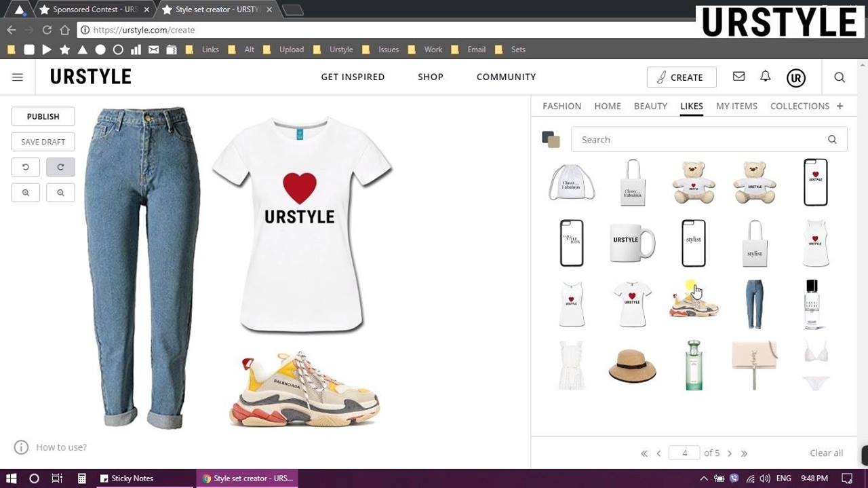Reload the browser page
Screen dimensions: 868x488
coord(47,30)
